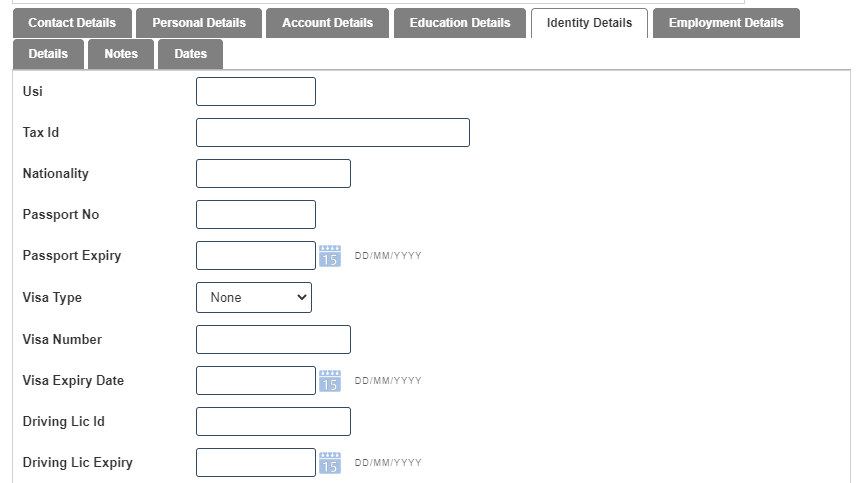Click the Usi input field
The image size is (867, 483).
tap(256, 91)
